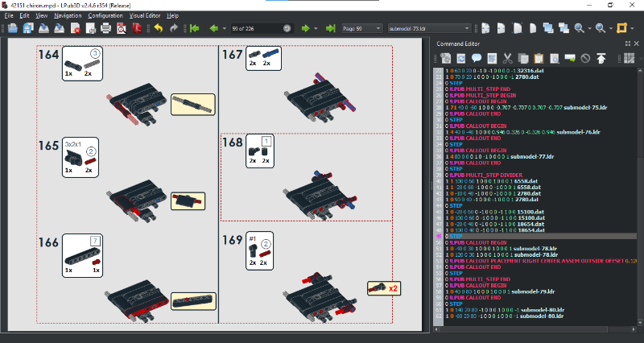This screenshot has width=644, height=343.
Task: Click the x2 callout in step 169
Action: [x=383, y=287]
